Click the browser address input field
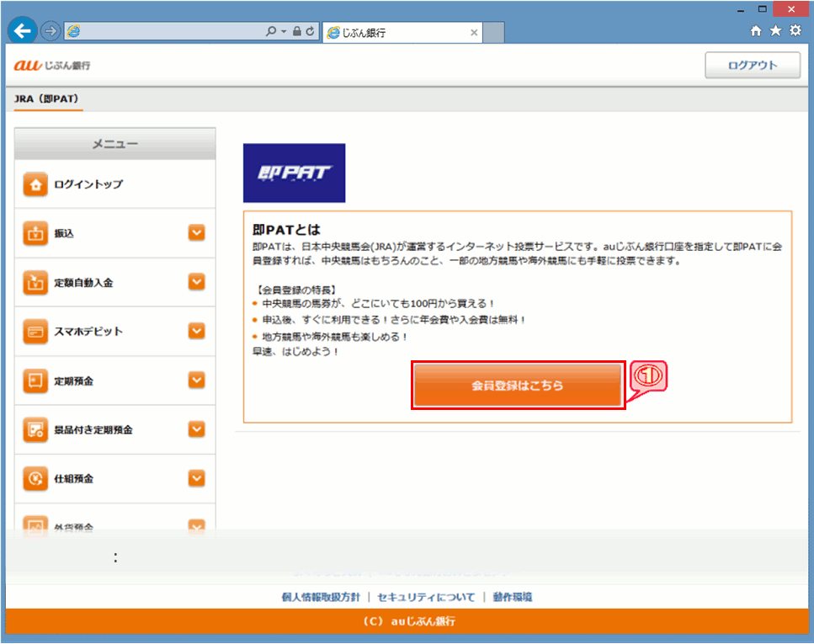This screenshot has width=814, height=644. click(173, 32)
